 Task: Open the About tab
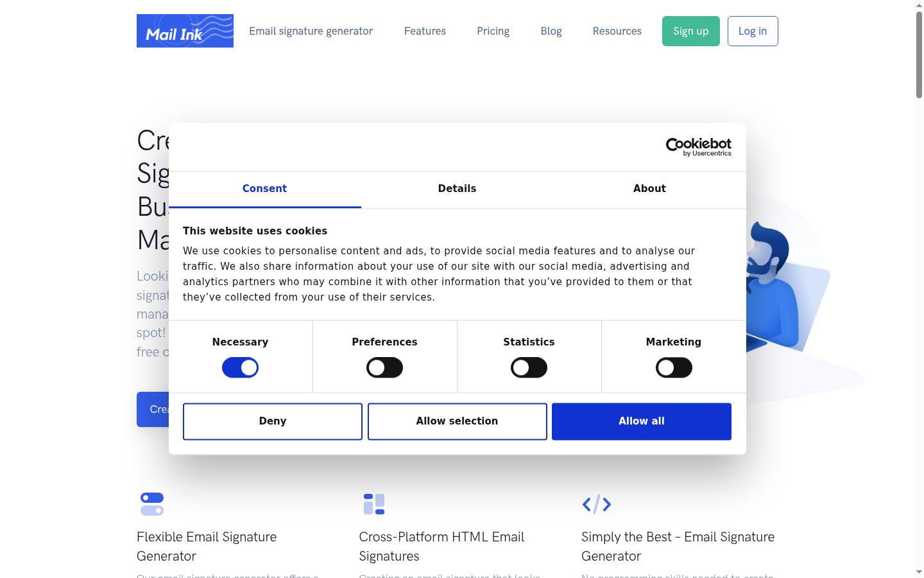pos(649,189)
